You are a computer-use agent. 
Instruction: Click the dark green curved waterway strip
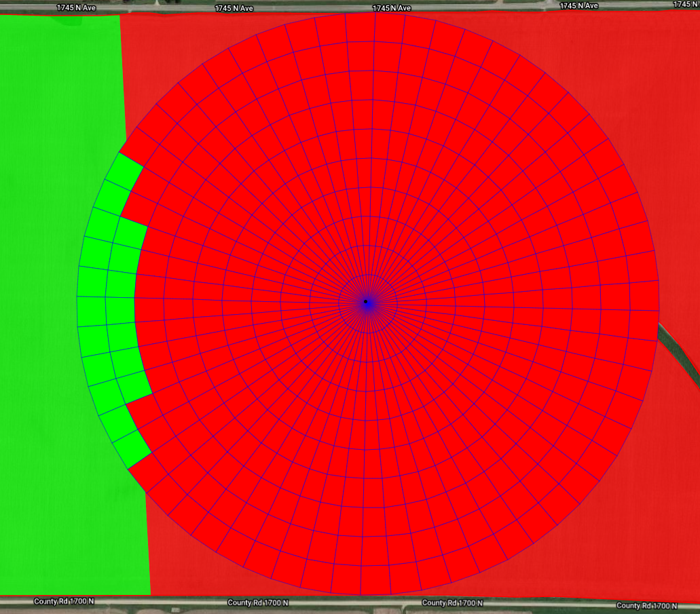click(680, 354)
